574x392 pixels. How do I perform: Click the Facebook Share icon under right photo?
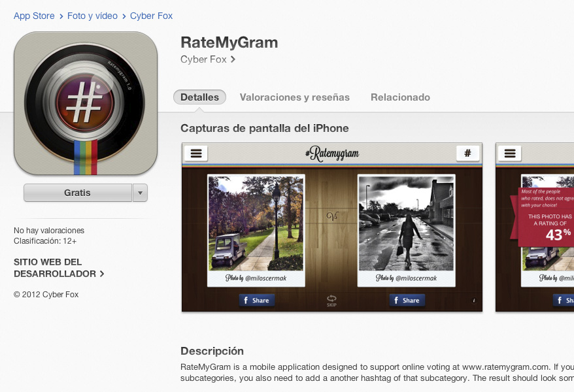pos(407,300)
